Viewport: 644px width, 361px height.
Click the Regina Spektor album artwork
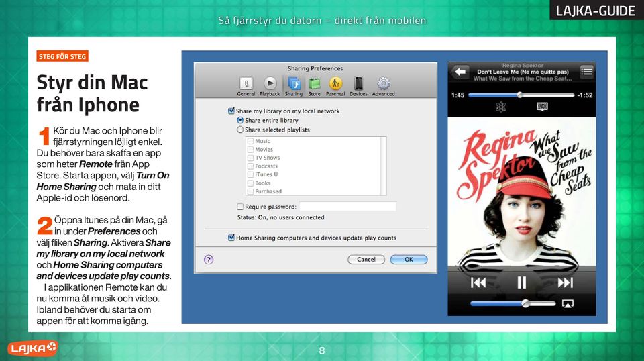coord(522,192)
